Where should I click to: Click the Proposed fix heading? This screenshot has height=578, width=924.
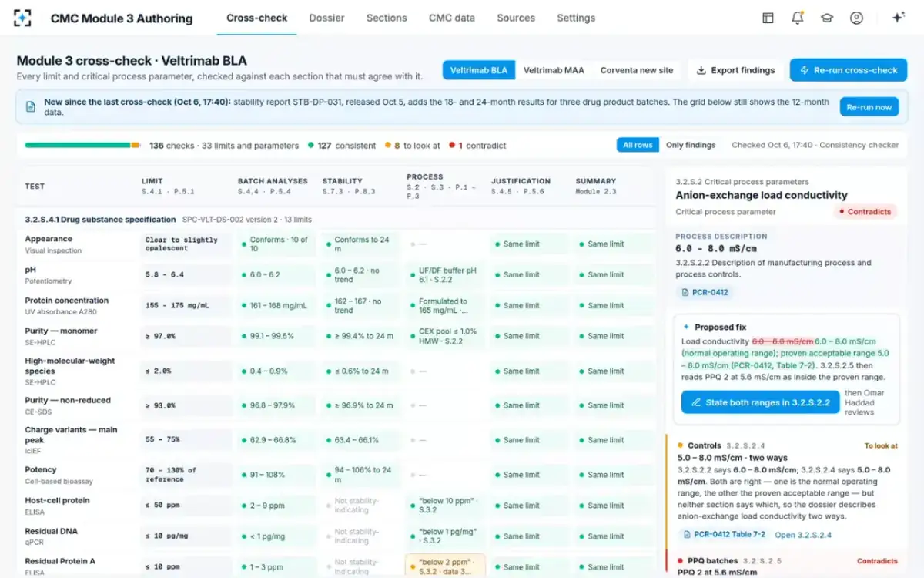pos(720,327)
